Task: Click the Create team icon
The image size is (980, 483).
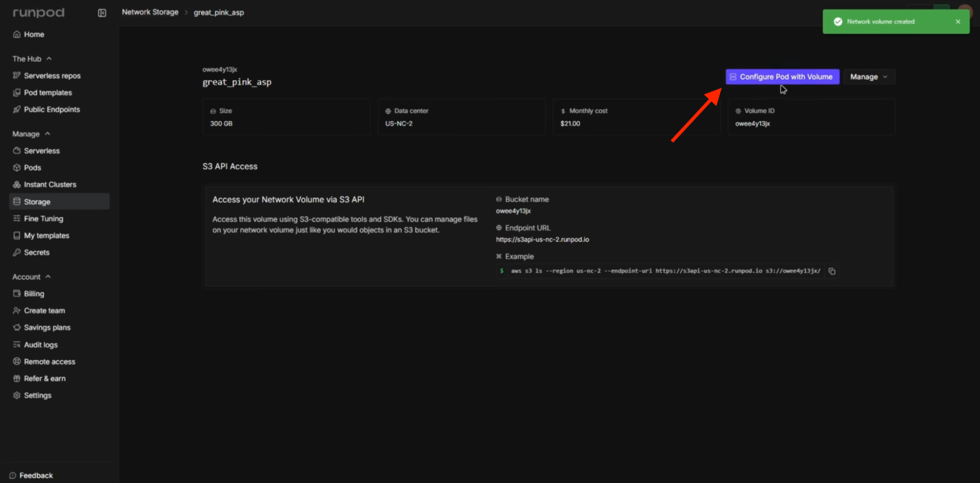Action: [17, 310]
